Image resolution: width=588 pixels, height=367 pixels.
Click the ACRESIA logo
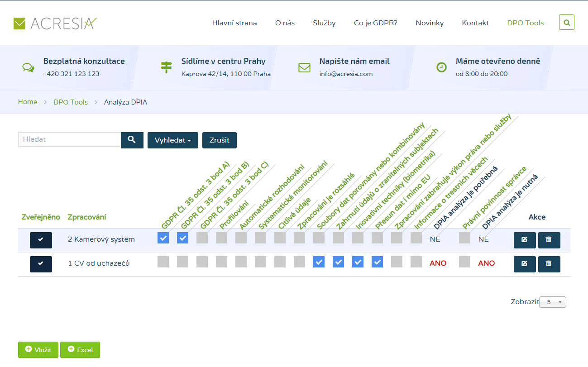[x=55, y=23]
